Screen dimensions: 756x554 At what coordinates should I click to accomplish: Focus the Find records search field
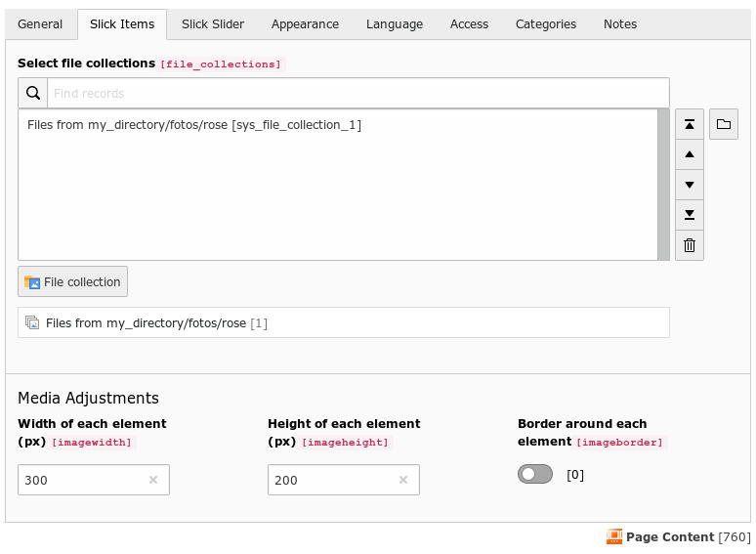(x=357, y=93)
